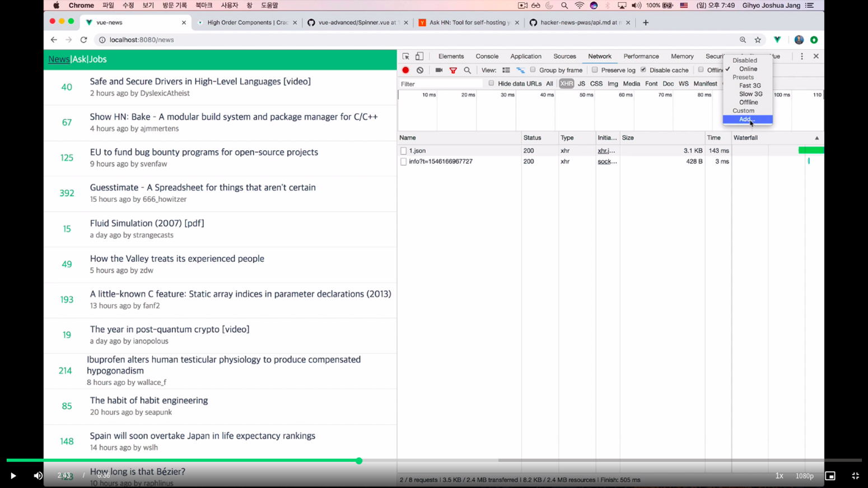Reload the localhost page
Viewport: 868px width, 488px height.
(83, 40)
